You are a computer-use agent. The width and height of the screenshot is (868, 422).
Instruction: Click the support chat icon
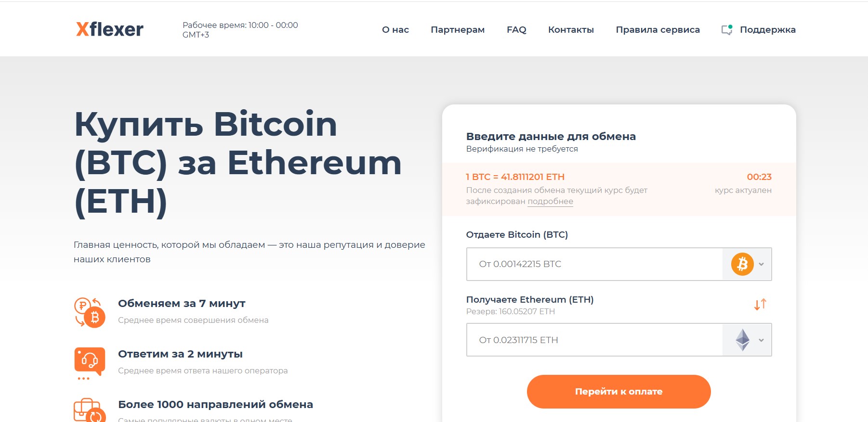pos(727,30)
